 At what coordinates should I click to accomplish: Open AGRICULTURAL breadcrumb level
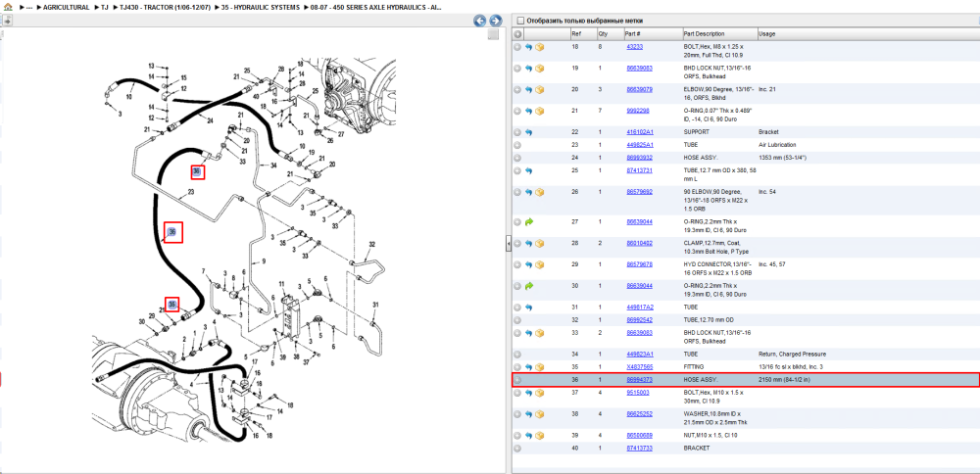click(66, 8)
